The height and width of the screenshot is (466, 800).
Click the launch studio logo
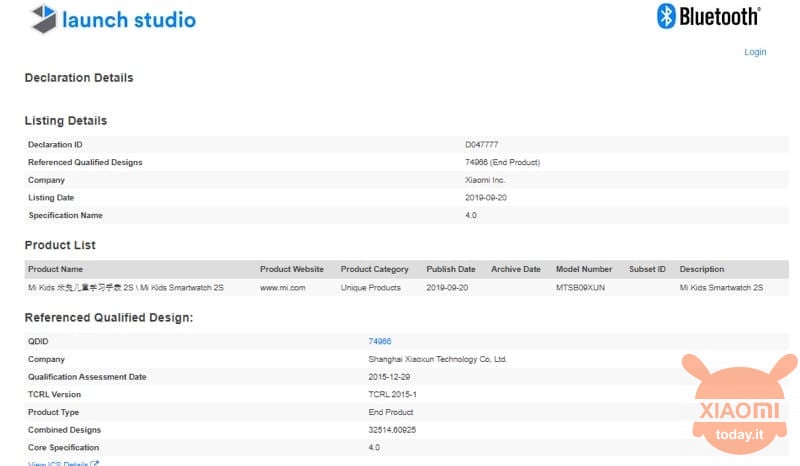click(x=113, y=19)
